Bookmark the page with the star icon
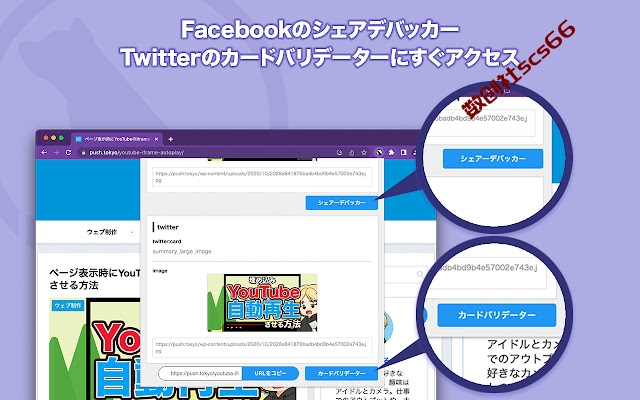Screen dimensions: 640x400 tap(364, 152)
